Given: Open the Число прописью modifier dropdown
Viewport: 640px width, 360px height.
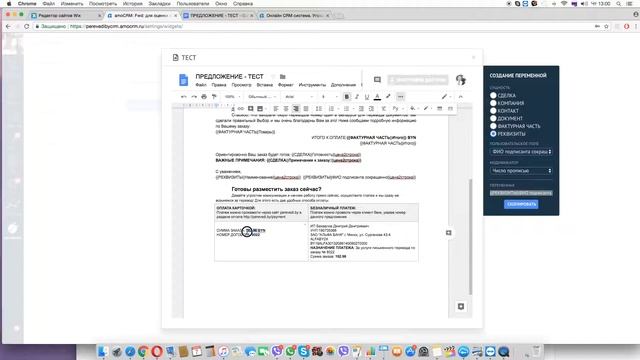Looking at the screenshot, I should point(521,171).
